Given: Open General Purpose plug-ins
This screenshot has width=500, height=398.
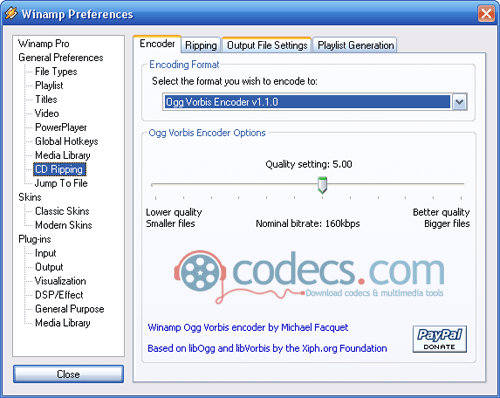Looking at the screenshot, I should click(x=70, y=309).
